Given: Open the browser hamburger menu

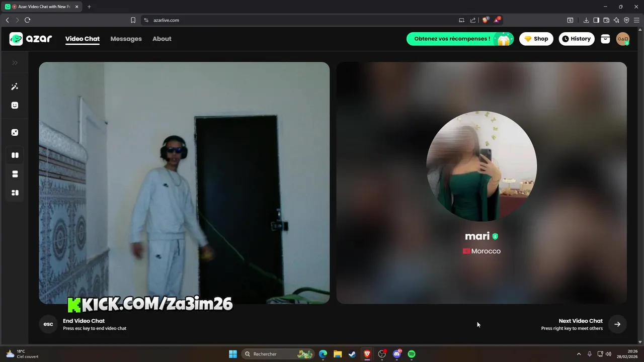Looking at the screenshot, I should 636,20.
